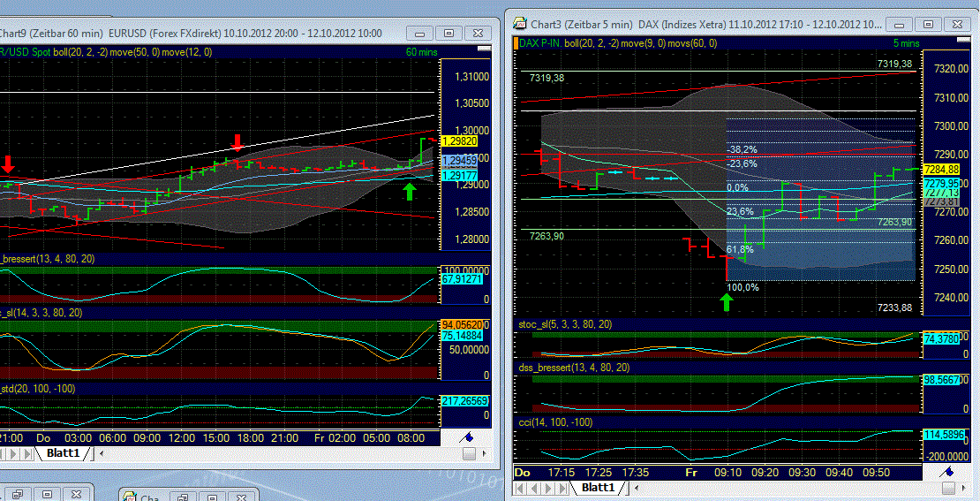Viewport: 980px width, 501px height.
Task: Click the 1,31000 price scale label
Action: coord(470,76)
